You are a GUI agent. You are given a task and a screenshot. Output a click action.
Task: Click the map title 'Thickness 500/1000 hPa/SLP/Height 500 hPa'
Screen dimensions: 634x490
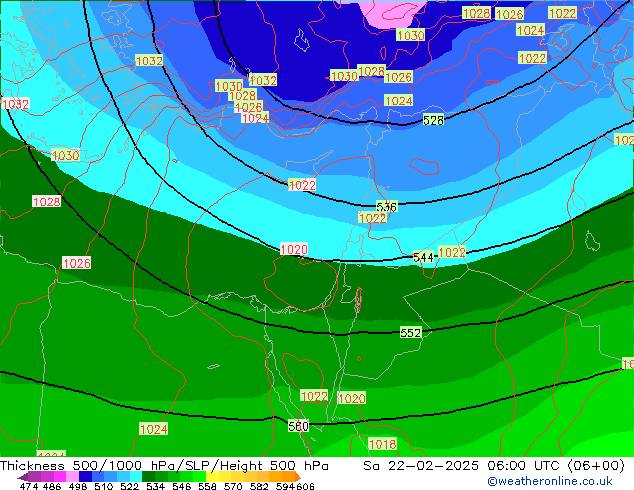[x=164, y=466]
